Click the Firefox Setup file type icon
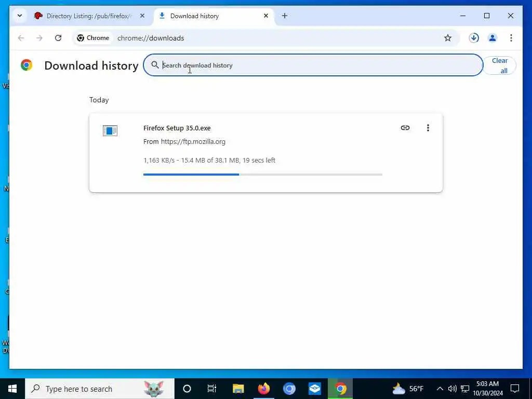This screenshot has width=532, height=399. coord(110,130)
